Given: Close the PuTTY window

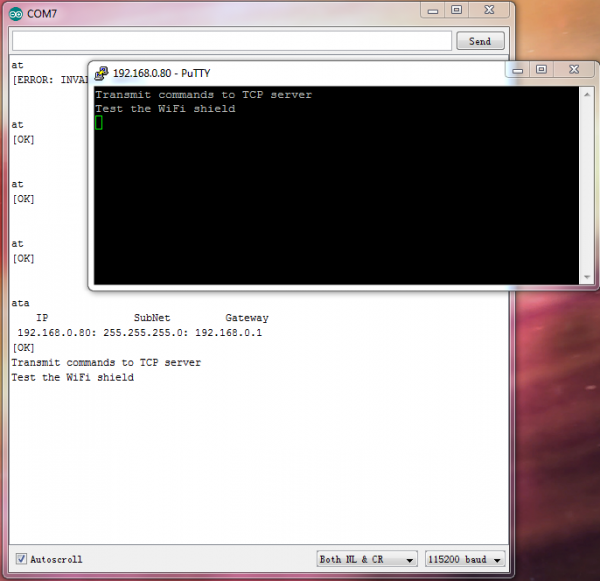Looking at the screenshot, I should click(x=574, y=70).
